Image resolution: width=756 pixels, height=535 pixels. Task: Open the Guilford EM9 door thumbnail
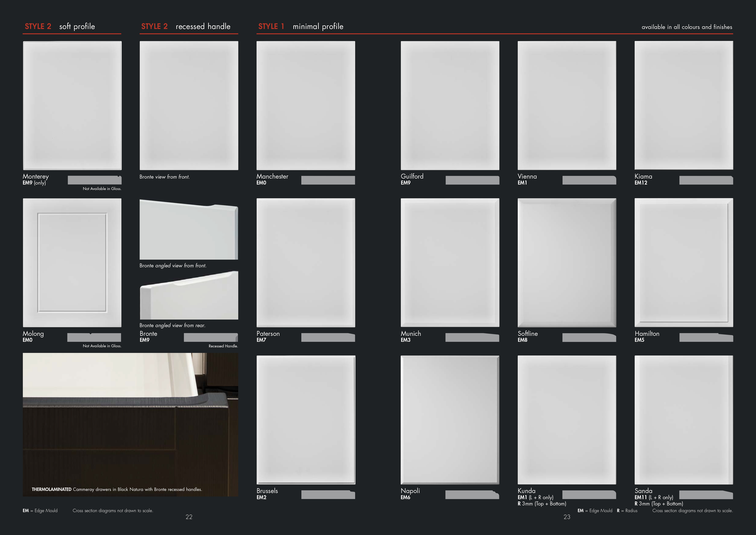click(450, 105)
